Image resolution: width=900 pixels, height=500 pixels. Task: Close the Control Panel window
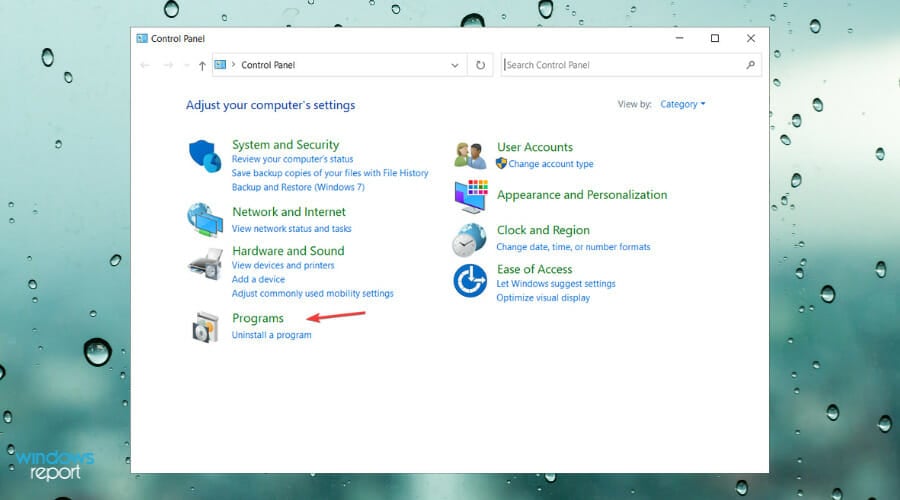pyautogui.click(x=750, y=38)
